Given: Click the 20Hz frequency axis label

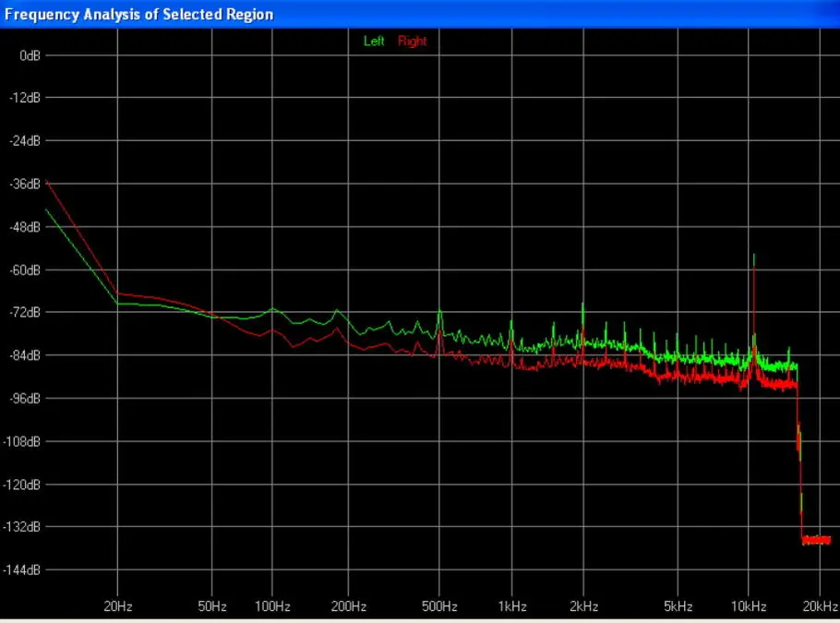Looking at the screenshot, I should click(117, 606).
